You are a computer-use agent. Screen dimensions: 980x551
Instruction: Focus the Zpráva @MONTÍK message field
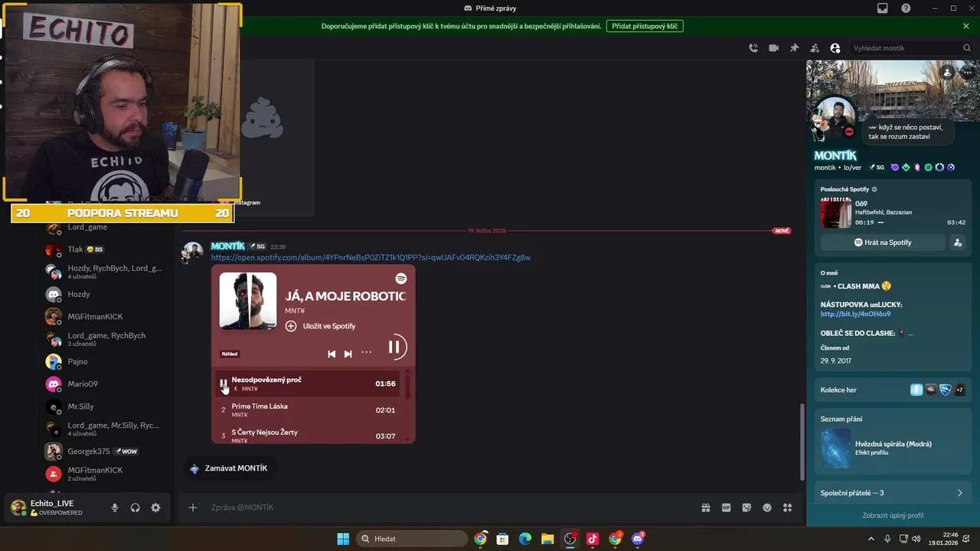click(x=452, y=507)
